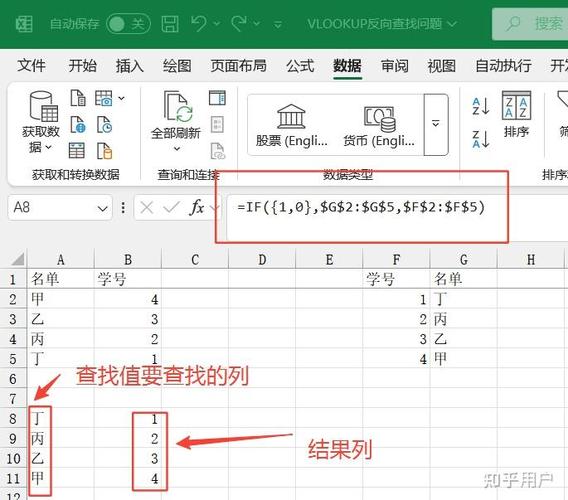The height and width of the screenshot is (500, 568).
Task: Select the 数据 tab
Action: (x=347, y=66)
